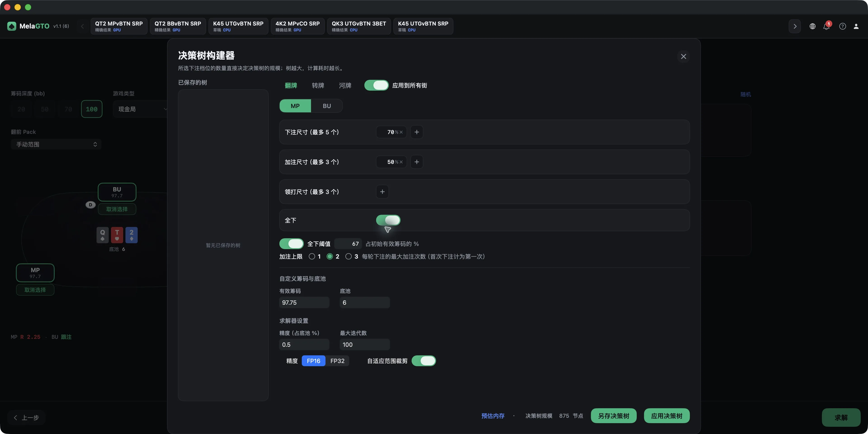Remove the 70% bet size chip
The width and height of the screenshot is (868, 434).
(401, 132)
